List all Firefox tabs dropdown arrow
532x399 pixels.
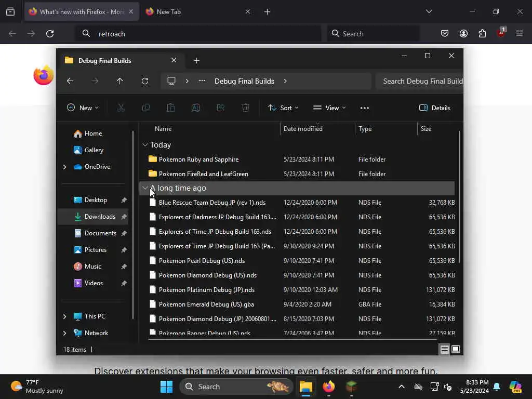point(429,11)
